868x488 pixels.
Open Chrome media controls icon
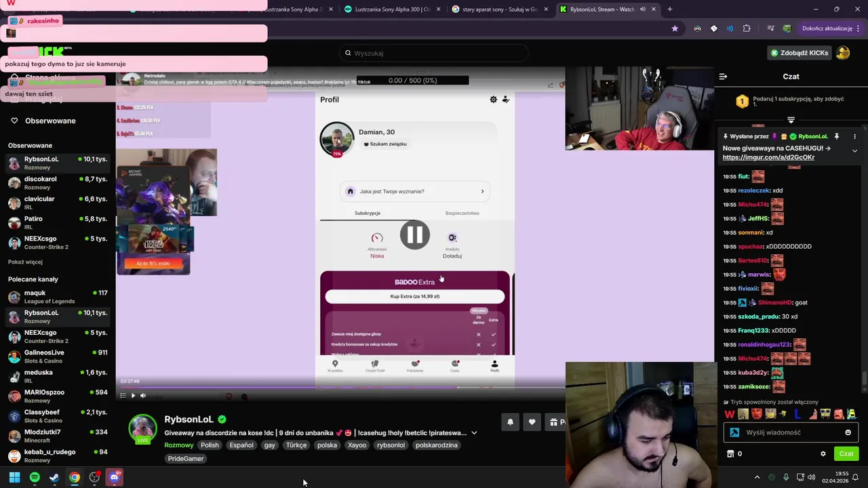click(771, 28)
